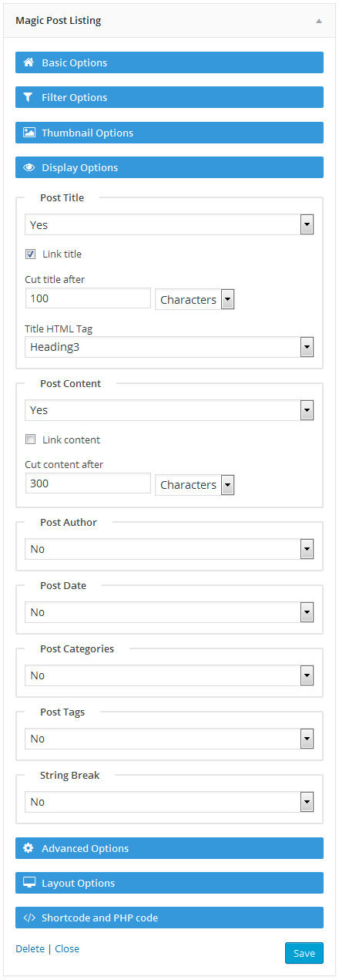
Task: Click the funnel icon in Filter Options
Action: tap(29, 97)
